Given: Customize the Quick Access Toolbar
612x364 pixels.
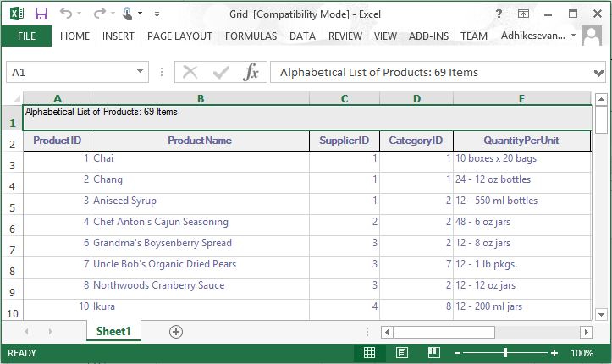Looking at the screenshot, I should [x=157, y=14].
